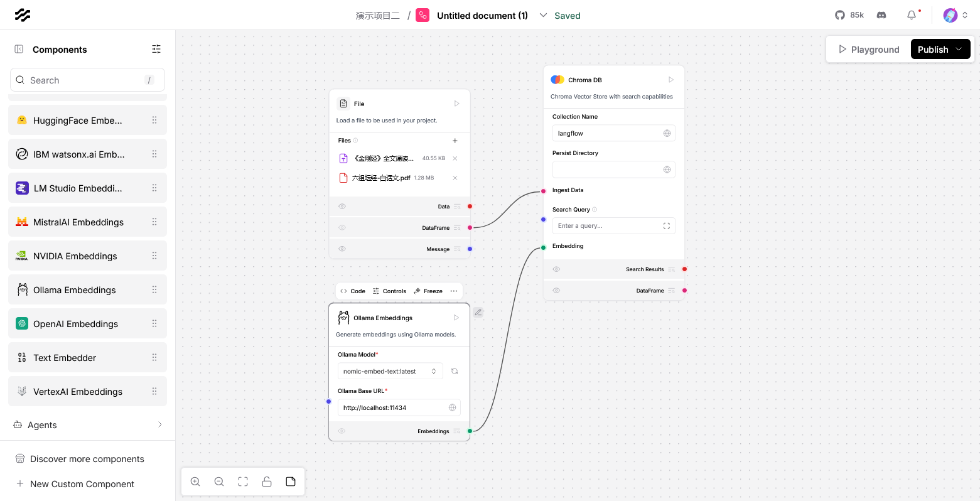Open Ollama Model dropdown nomic-embed-text
Screen dimensions: 980x501
click(x=390, y=371)
